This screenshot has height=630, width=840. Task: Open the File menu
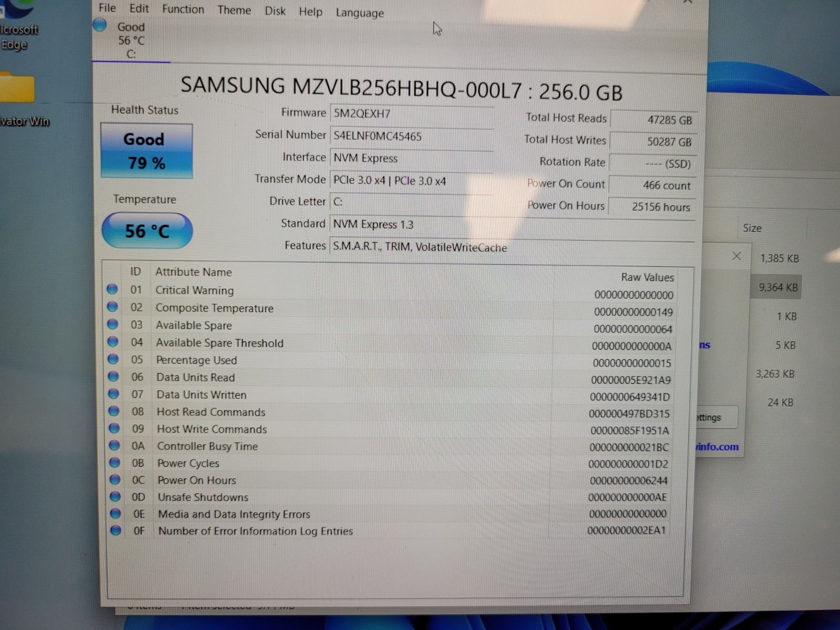pyautogui.click(x=107, y=8)
